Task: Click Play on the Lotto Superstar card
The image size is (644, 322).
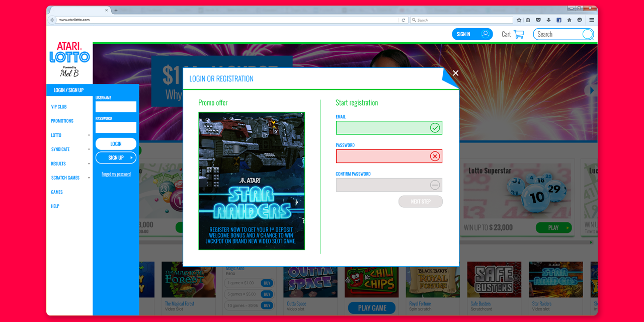Action: point(553,227)
